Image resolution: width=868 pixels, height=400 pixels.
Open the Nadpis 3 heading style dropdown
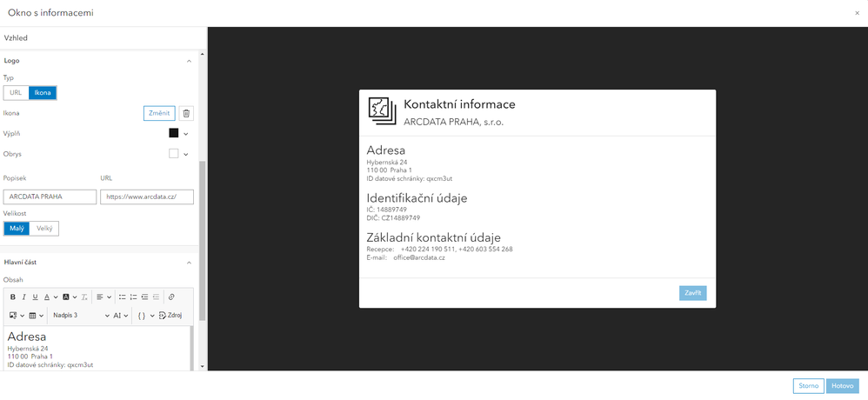click(x=80, y=316)
